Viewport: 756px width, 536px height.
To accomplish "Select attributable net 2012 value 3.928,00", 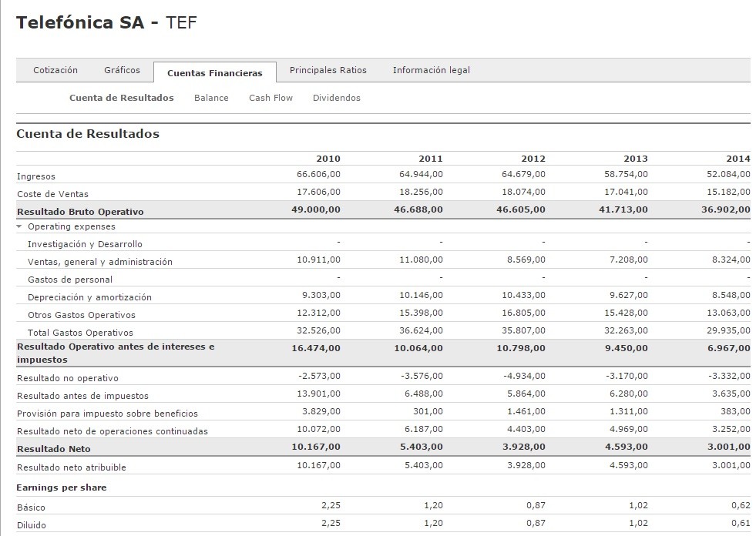I will [x=526, y=465].
